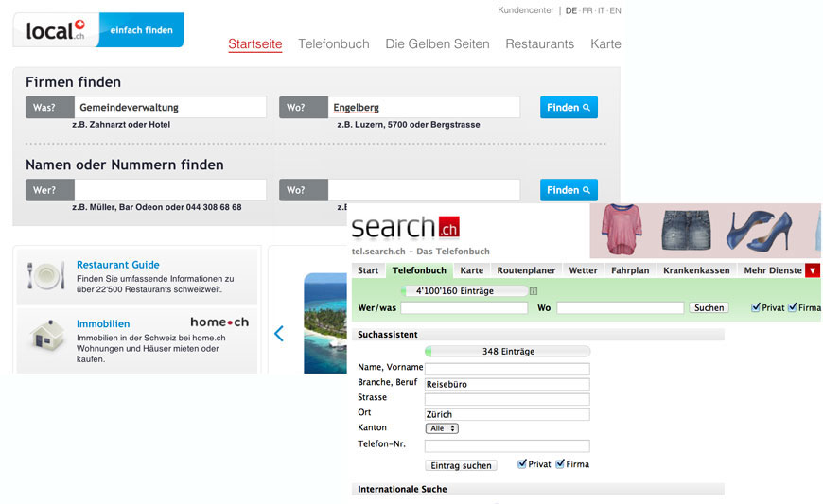Screen dimensions: 823x504
Task: Click the Eintrag suchen button
Action: coord(461,465)
